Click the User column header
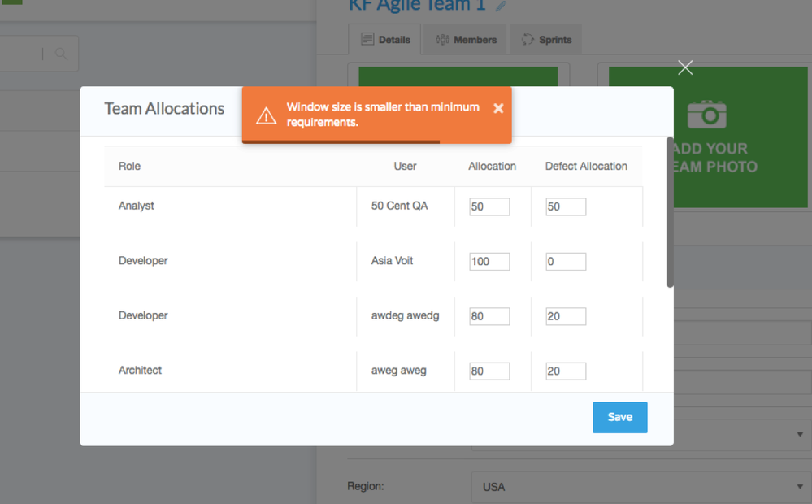The image size is (812, 504). coord(405,167)
